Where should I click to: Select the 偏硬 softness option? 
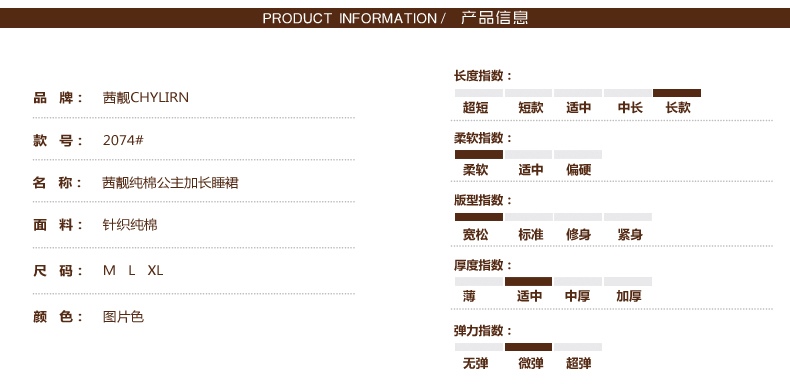coord(578,170)
